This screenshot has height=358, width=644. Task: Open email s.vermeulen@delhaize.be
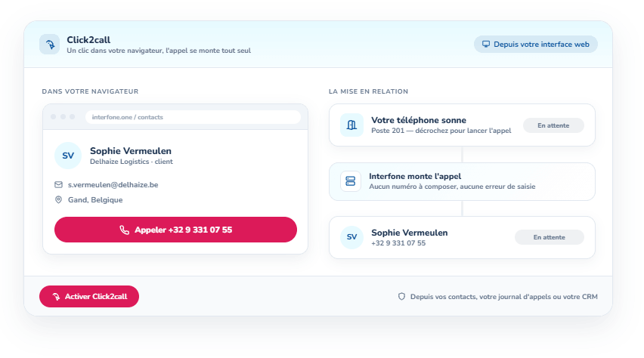pos(113,185)
